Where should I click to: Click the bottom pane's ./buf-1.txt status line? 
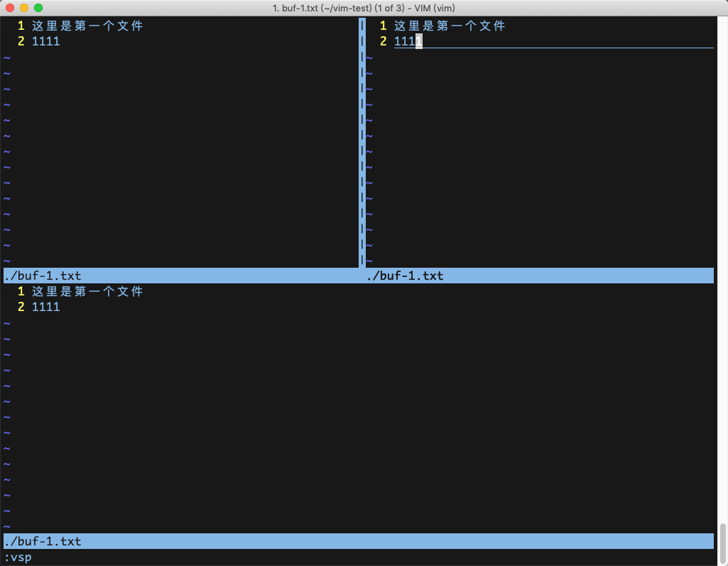pos(43,541)
